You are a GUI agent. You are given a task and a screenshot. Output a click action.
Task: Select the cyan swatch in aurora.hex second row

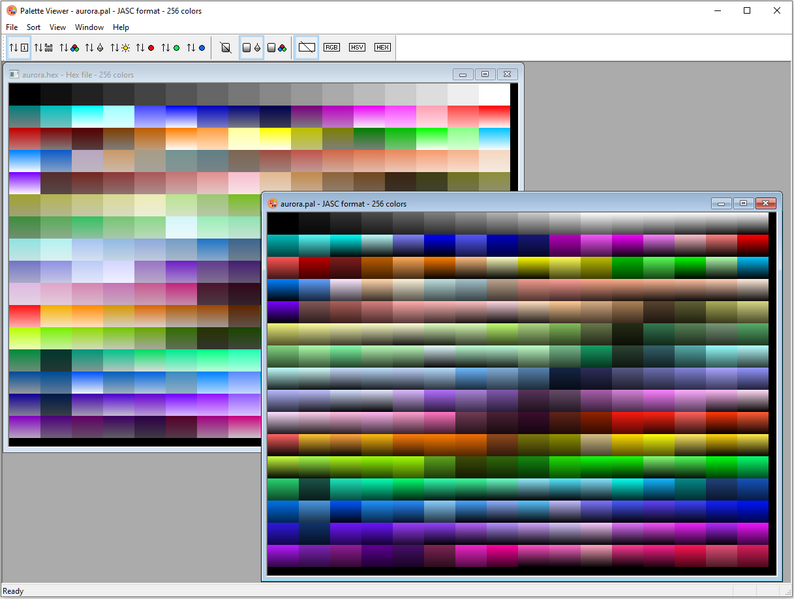(87, 116)
